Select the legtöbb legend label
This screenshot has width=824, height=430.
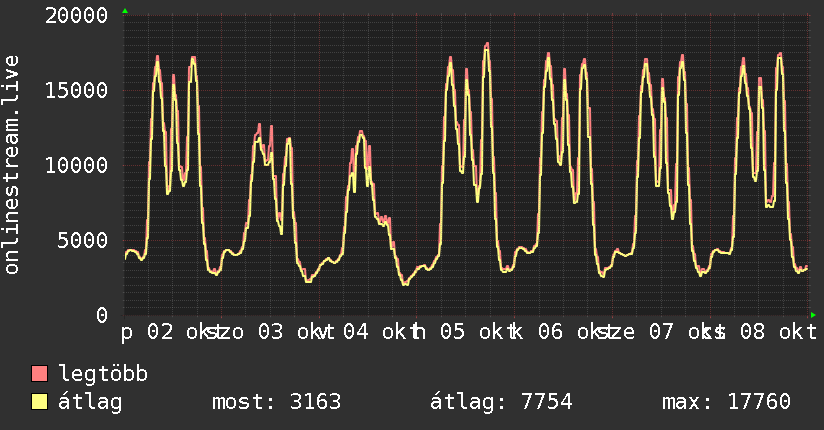[103, 374]
